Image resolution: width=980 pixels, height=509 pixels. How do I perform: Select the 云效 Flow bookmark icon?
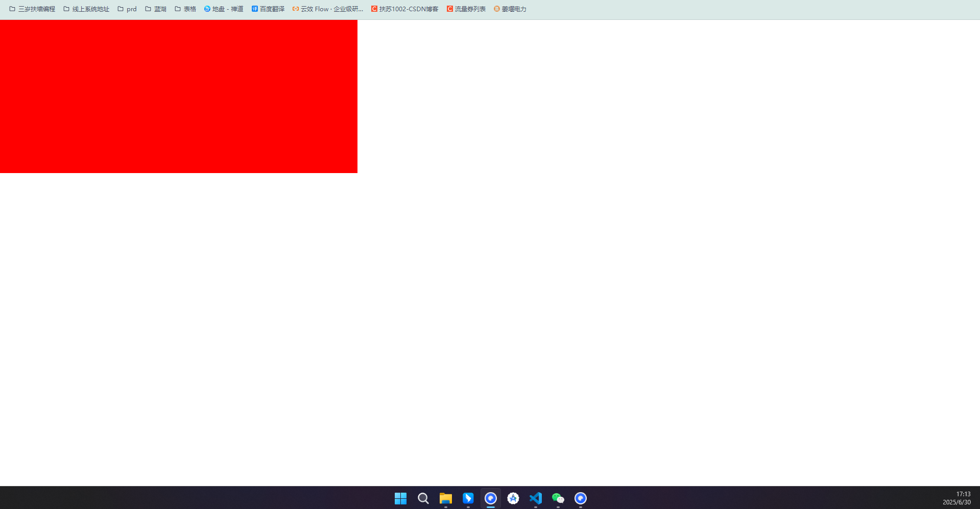point(295,9)
